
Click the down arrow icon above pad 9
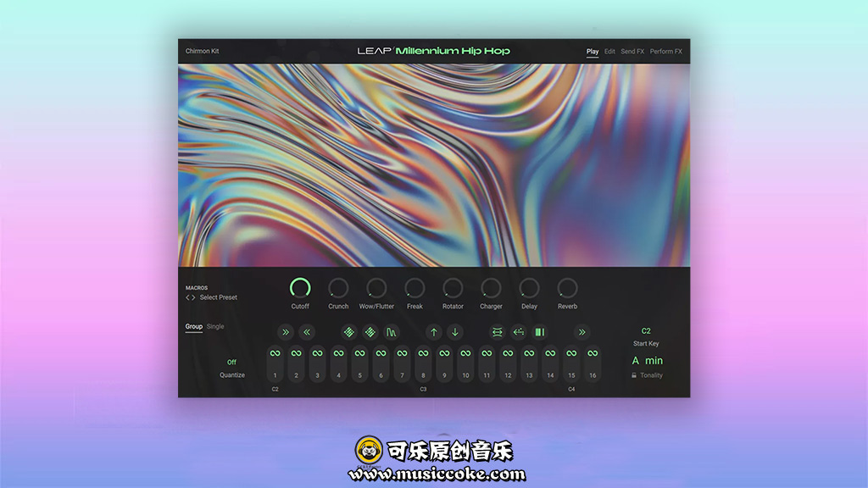click(455, 332)
